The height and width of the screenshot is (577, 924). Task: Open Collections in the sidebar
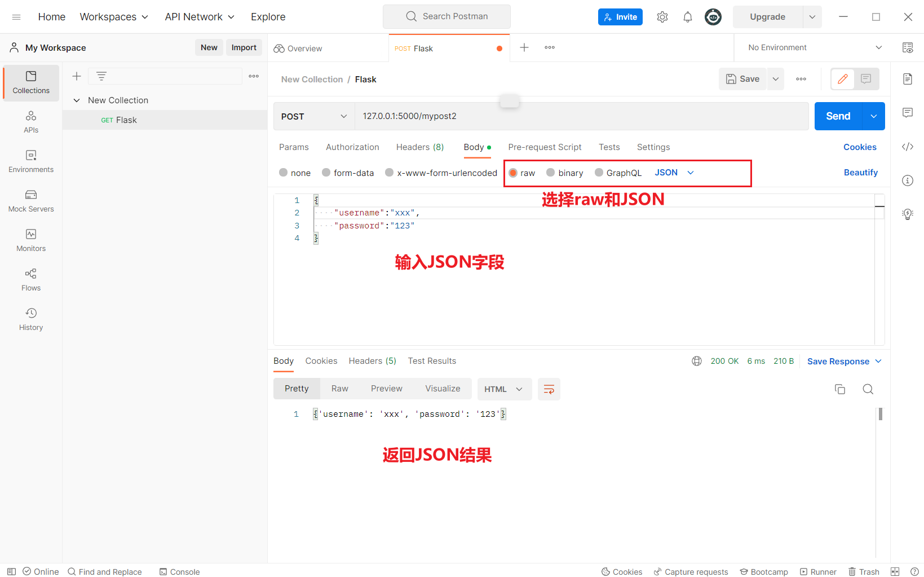[31, 83]
